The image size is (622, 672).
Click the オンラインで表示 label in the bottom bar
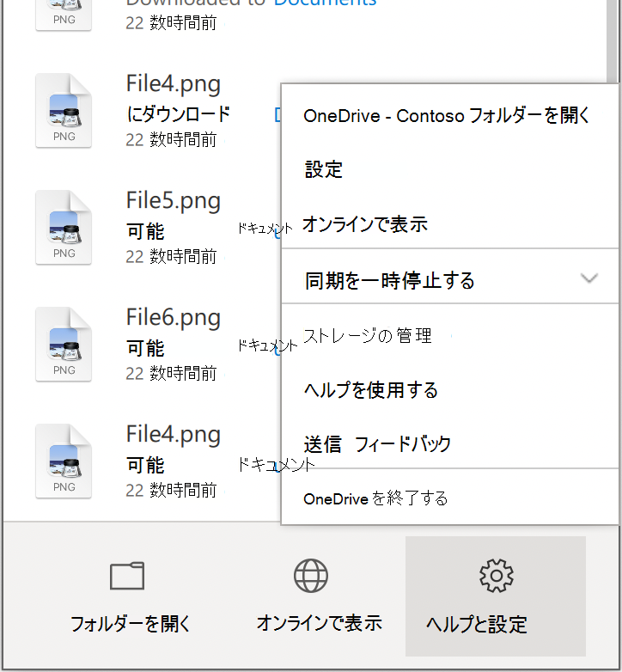pyautogui.click(x=319, y=623)
